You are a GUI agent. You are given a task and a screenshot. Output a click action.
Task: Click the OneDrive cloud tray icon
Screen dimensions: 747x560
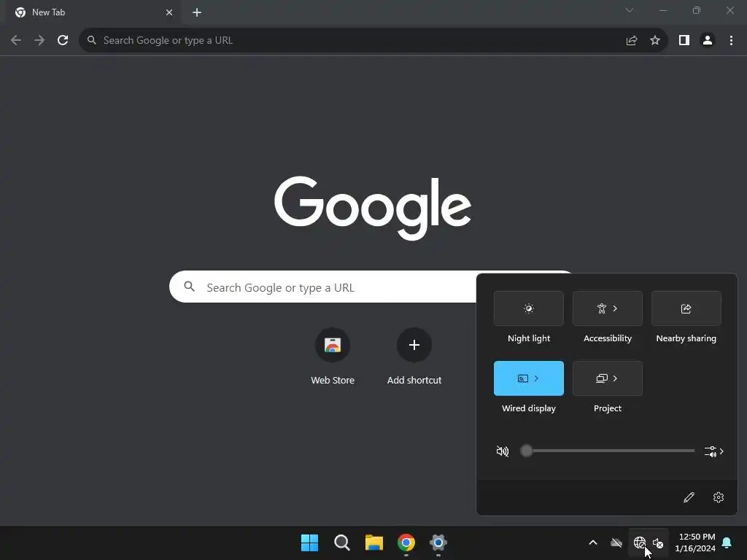(616, 542)
